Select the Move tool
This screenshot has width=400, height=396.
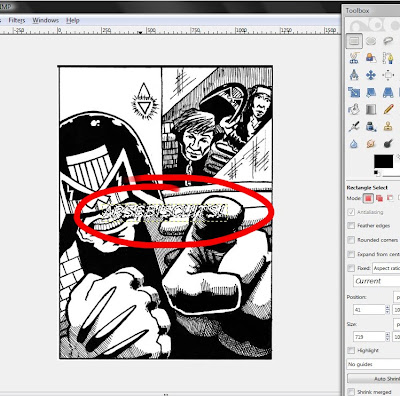[x=371, y=75]
